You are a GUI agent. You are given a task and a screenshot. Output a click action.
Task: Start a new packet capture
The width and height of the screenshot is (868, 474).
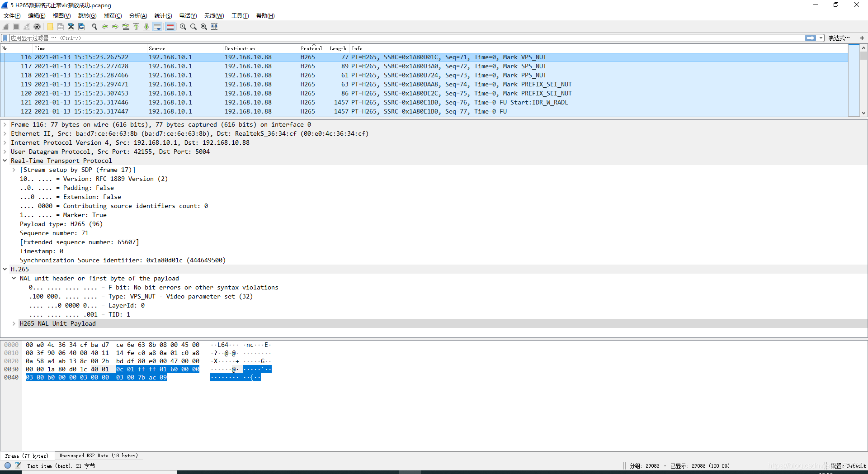6,27
